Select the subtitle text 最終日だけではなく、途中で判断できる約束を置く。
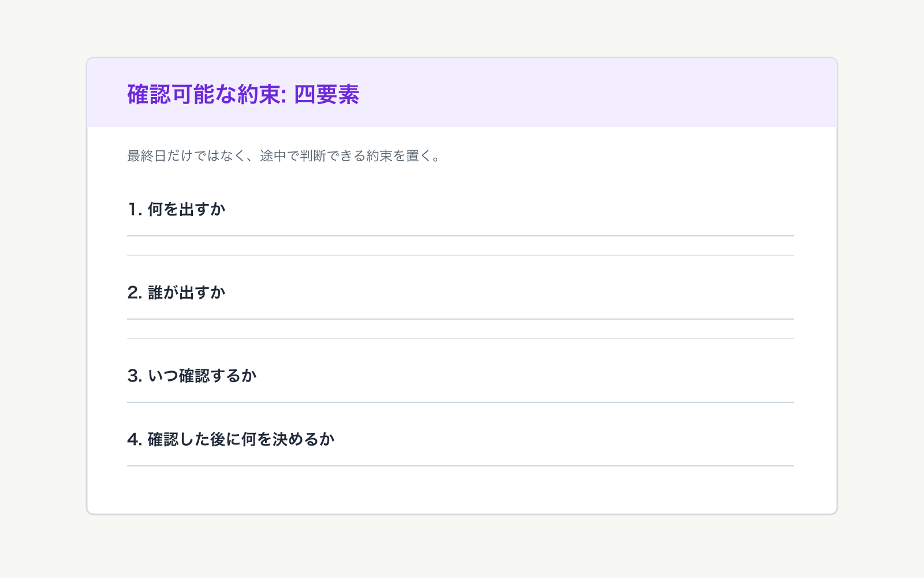This screenshot has width=924, height=578. 284,156
